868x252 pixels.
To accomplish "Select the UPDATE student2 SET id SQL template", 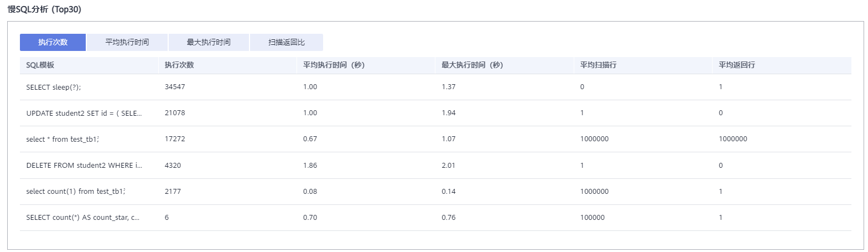I will pyautogui.click(x=84, y=113).
